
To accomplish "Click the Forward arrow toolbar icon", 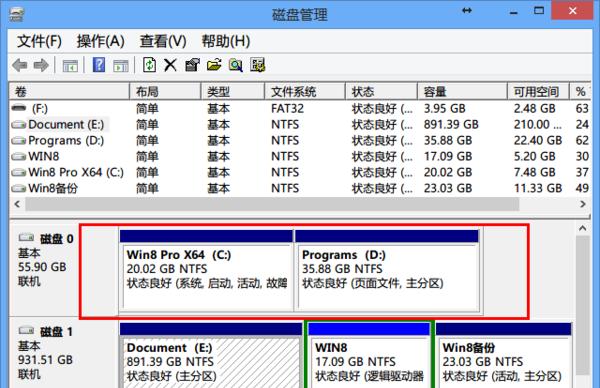I will point(41,65).
